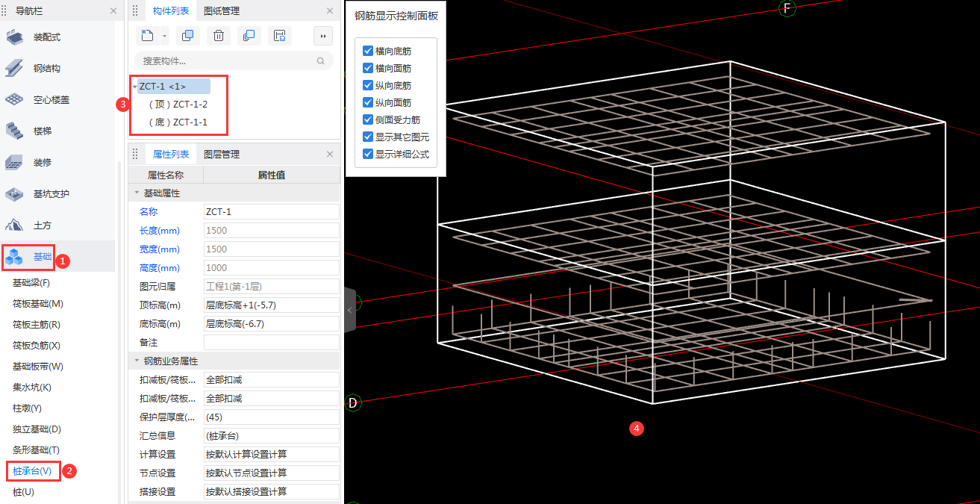
Task: Switch to the 图层管理 tab
Action: tap(222, 155)
